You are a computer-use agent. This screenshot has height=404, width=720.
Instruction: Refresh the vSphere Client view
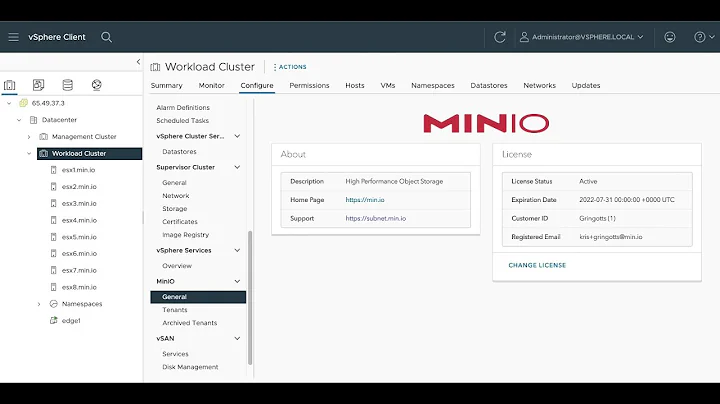(500, 37)
